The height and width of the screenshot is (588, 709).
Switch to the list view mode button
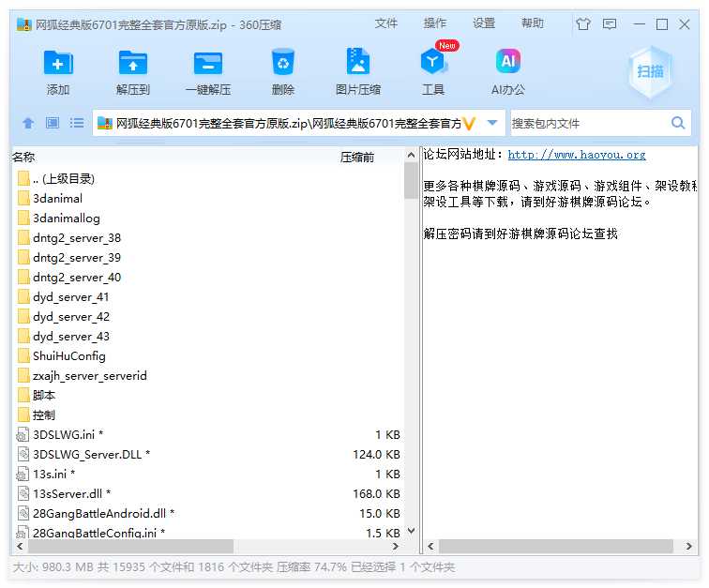click(77, 123)
